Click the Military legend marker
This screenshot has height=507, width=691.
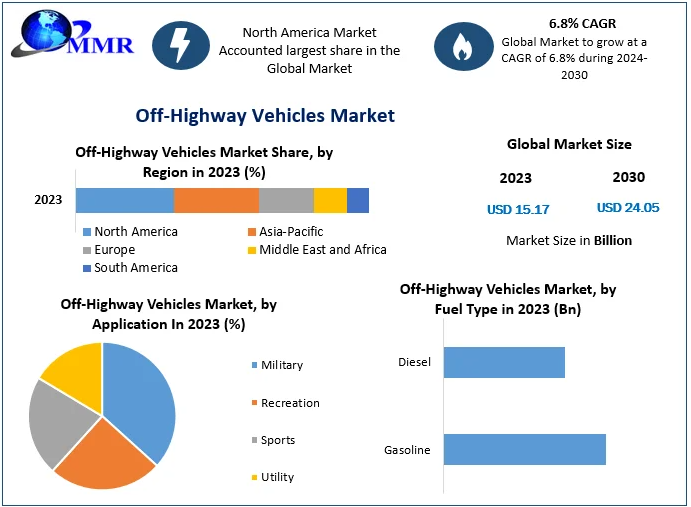coord(254,365)
